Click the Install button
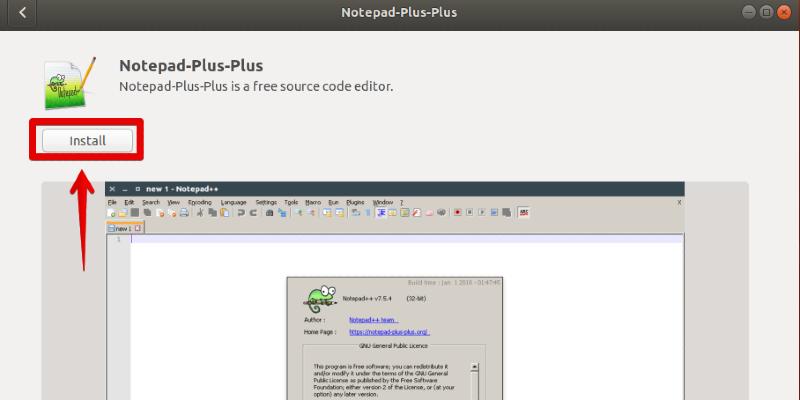Screen dimensions: 800x400 (87, 141)
